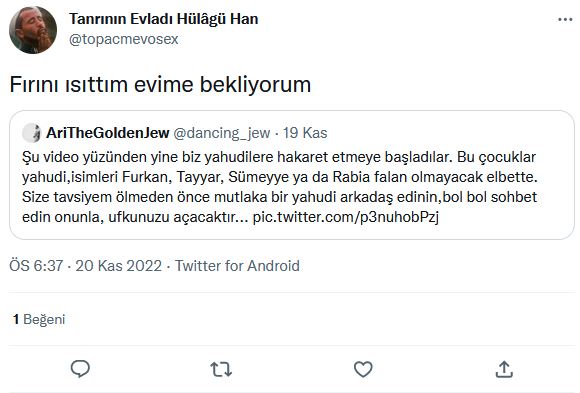Viewport: 580px width, 393px height.
Task: Open the three-dot more options menu
Action: (x=565, y=19)
